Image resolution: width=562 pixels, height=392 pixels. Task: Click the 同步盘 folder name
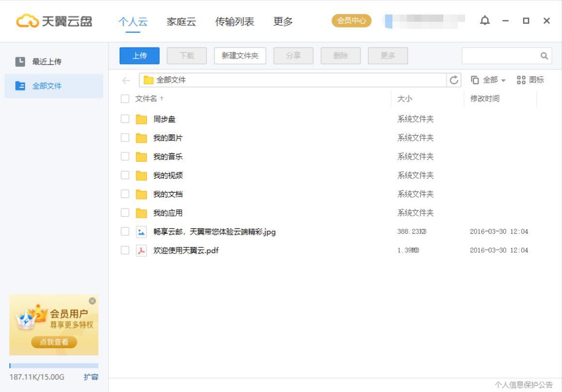point(164,119)
